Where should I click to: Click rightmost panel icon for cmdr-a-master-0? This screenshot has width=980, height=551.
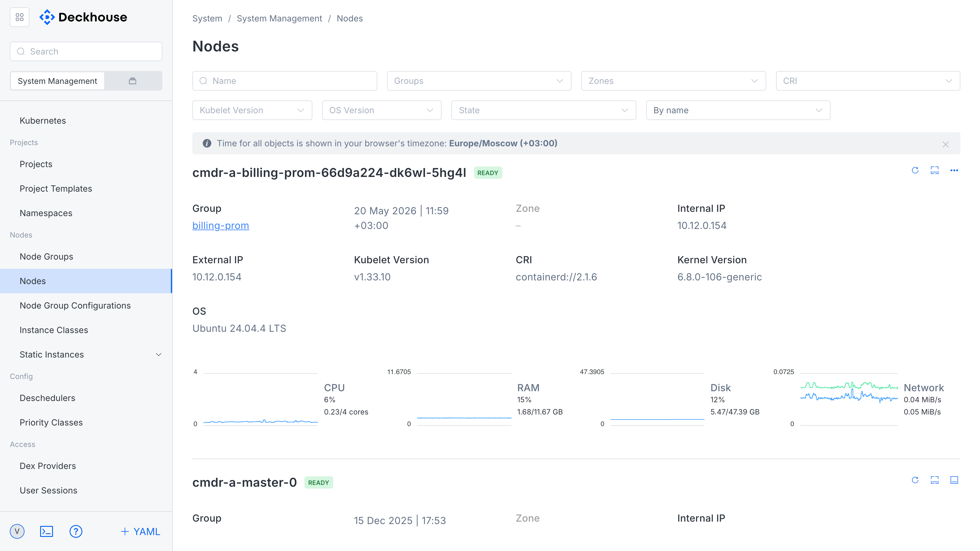[x=954, y=480]
